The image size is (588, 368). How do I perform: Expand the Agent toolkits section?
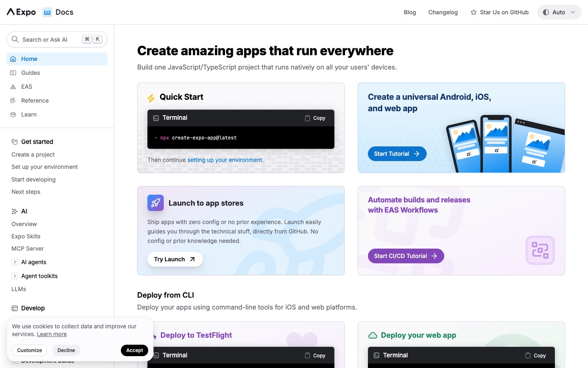tap(15, 276)
